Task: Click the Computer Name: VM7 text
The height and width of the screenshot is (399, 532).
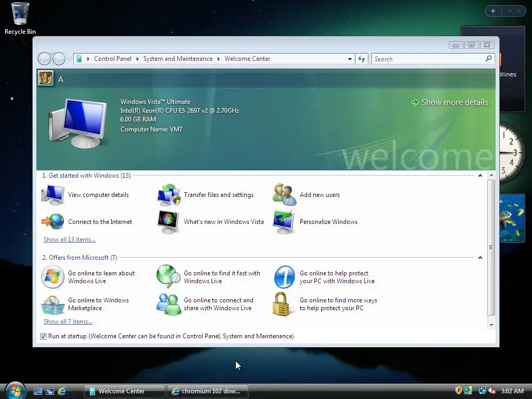Action: 151,129
